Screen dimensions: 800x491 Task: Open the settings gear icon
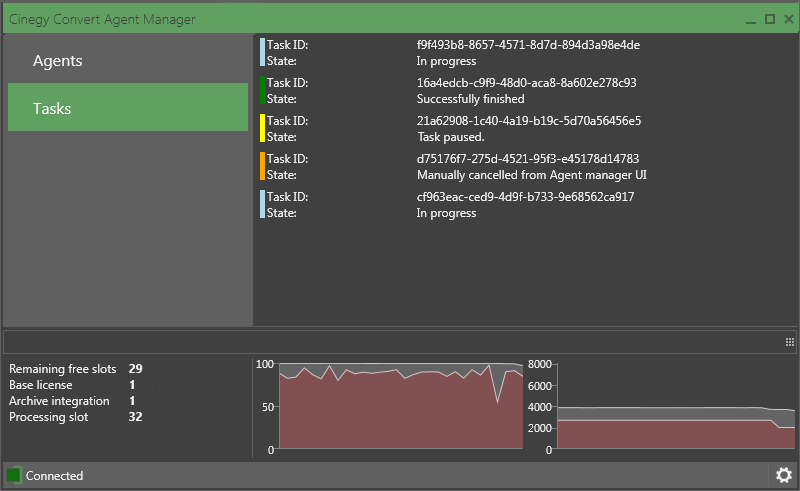point(784,475)
